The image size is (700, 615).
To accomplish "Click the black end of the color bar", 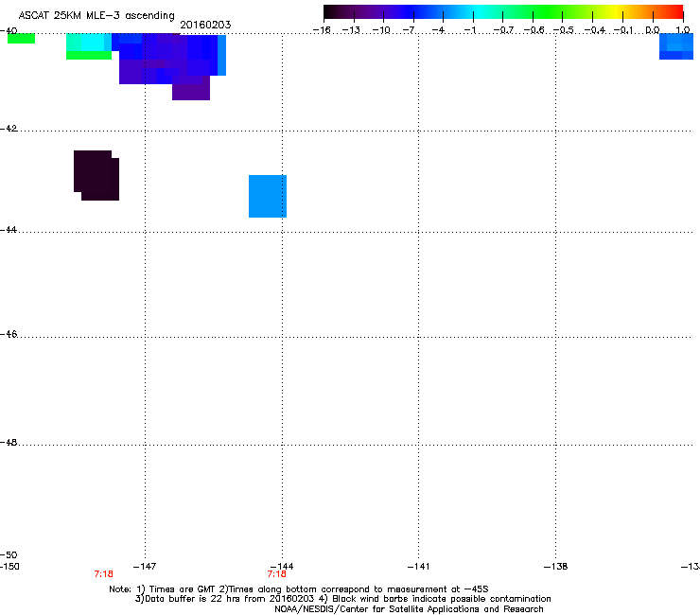I will [x=330, y=12].
